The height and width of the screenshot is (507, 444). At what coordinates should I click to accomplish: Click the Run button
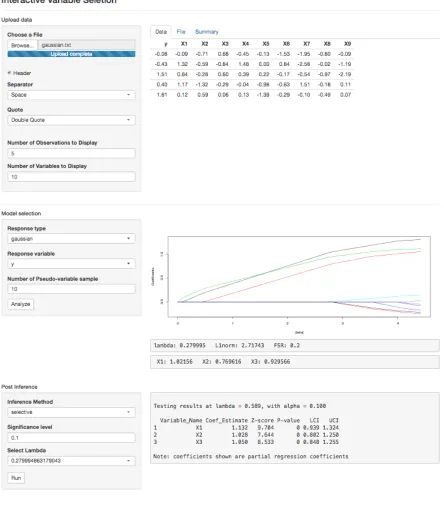tap(16, 478)
